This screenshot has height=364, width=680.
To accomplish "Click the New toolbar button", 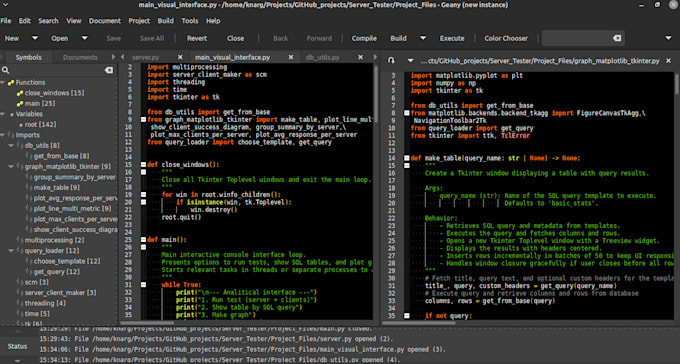I will click(x=12, y=38).
